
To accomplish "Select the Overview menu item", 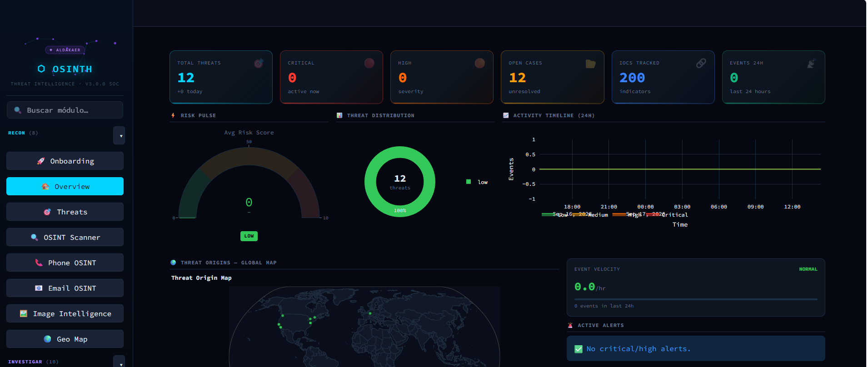I will pos(65,186).
